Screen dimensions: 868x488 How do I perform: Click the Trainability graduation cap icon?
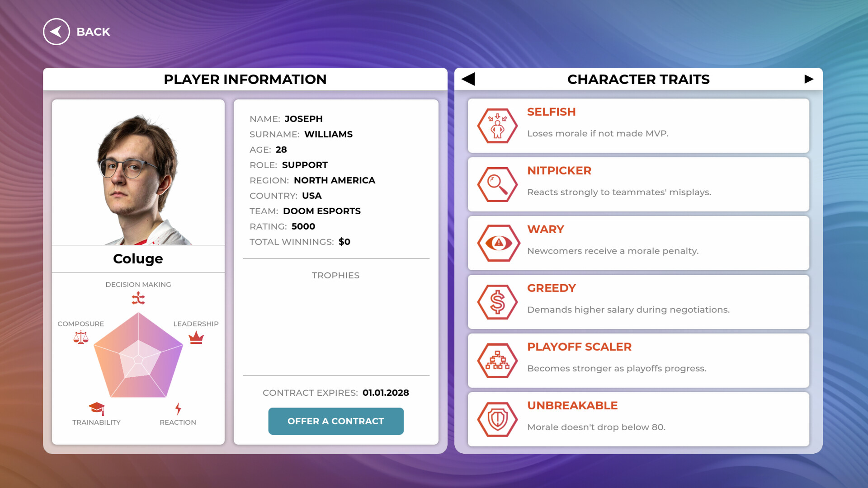coord(98,408)
